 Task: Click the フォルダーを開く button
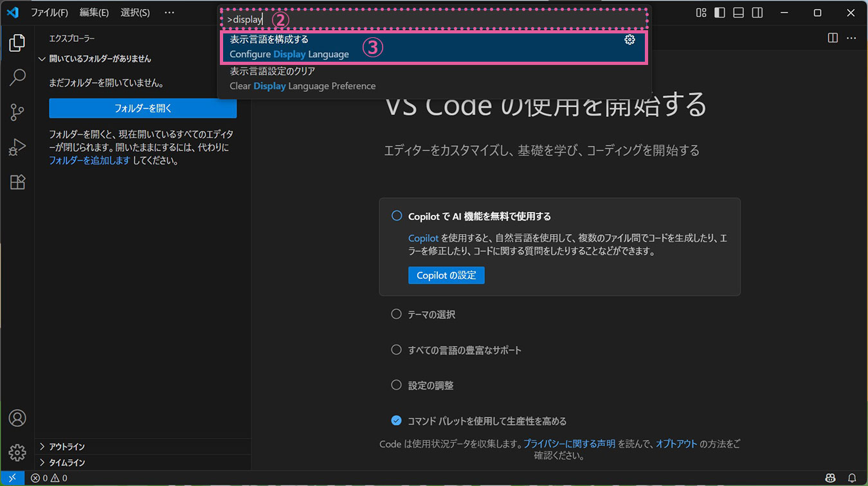point(143,109)
